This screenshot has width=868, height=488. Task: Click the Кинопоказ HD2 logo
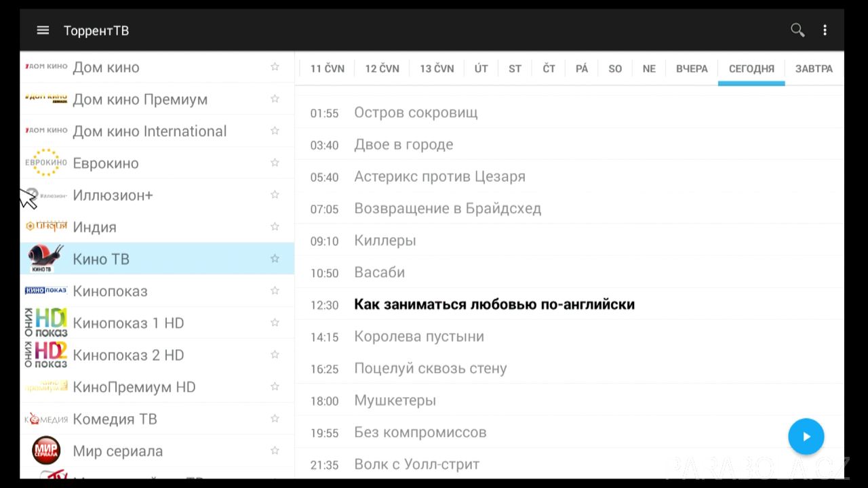[45, 354]
